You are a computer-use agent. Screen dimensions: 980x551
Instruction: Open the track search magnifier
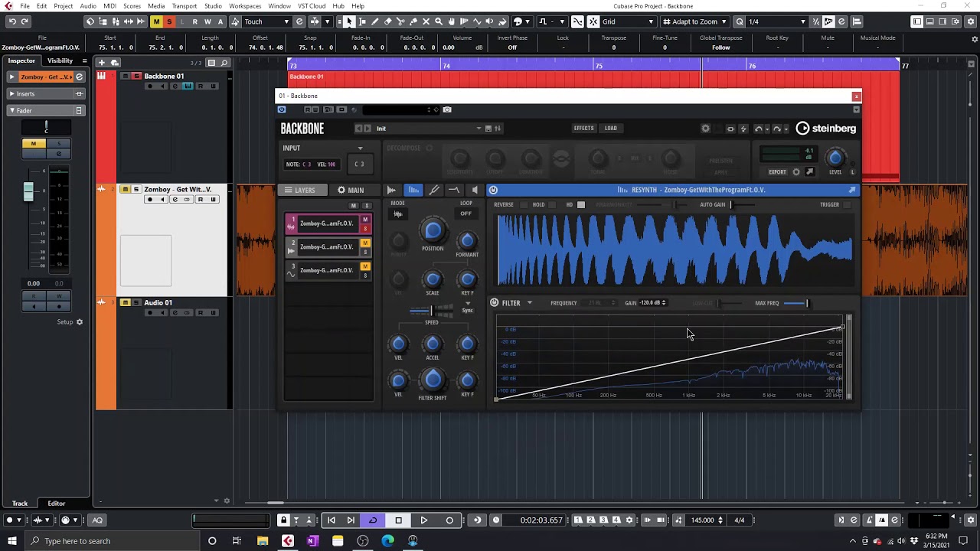click(x=224, y=63)
